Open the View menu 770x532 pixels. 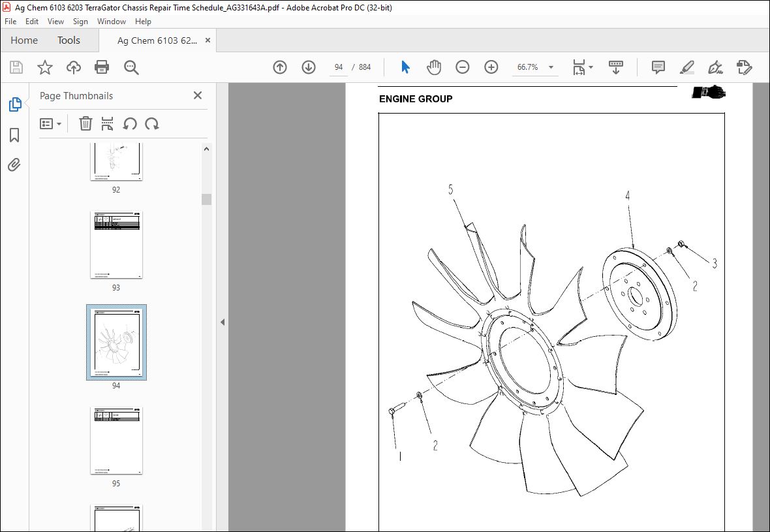[55, 22]
